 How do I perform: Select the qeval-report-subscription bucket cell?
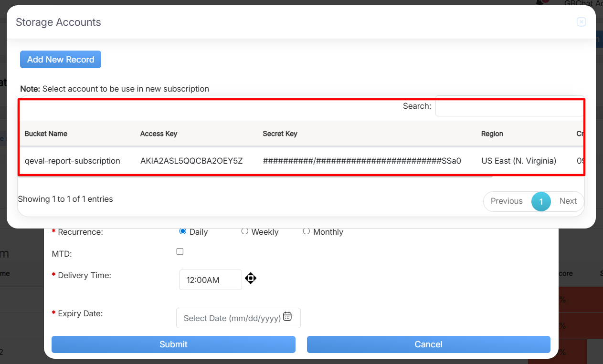(73, 161)
